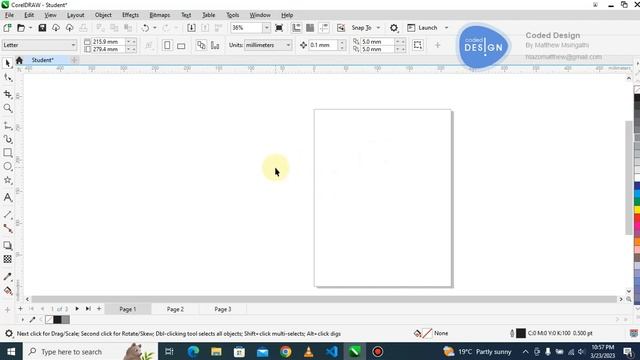The image size is (640, 360).
Task: Switch to the Page 2 tab
Action: 175,309
